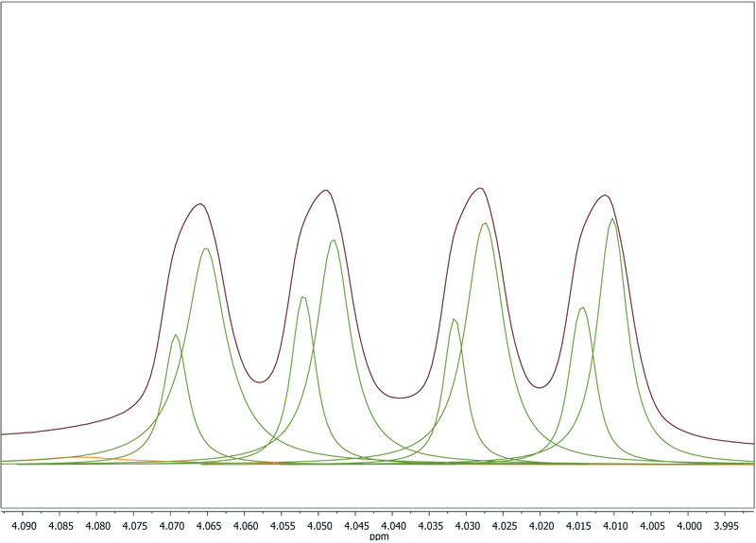Screen dimensions: 756x543
Task: Click the 4.090 tick label on axis
Action: 23,522
